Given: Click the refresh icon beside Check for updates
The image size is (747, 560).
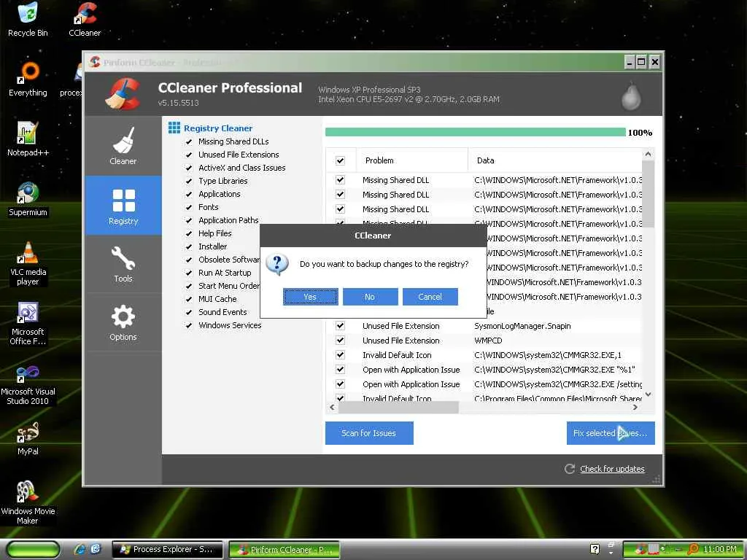Looking at the screenshot, I should coord(569,469).
